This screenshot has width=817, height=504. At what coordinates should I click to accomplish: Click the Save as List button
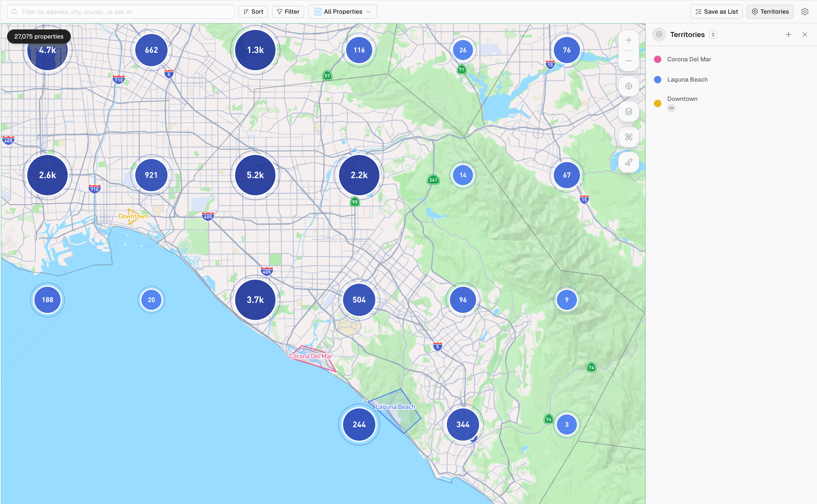click(716, 11)
